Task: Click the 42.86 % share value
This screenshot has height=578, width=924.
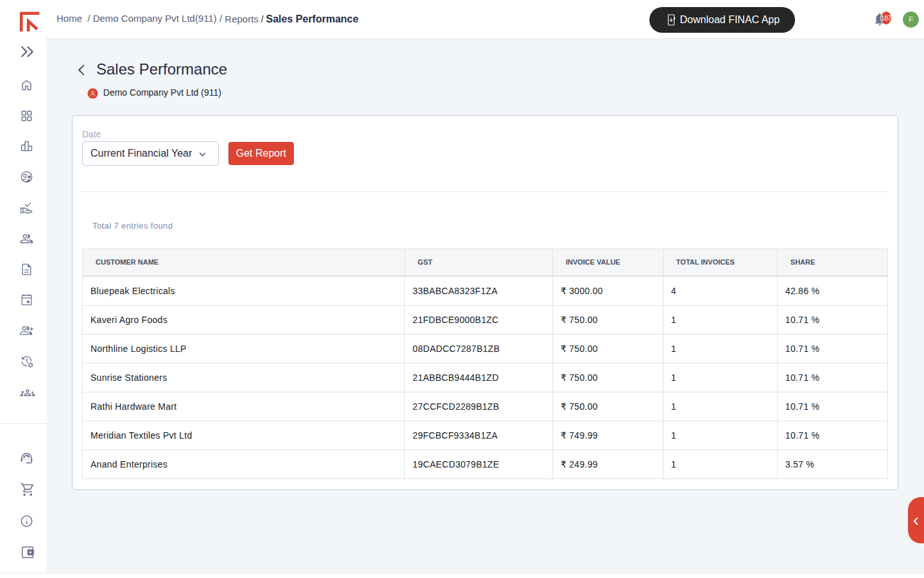Action: [x=802, y=291]
